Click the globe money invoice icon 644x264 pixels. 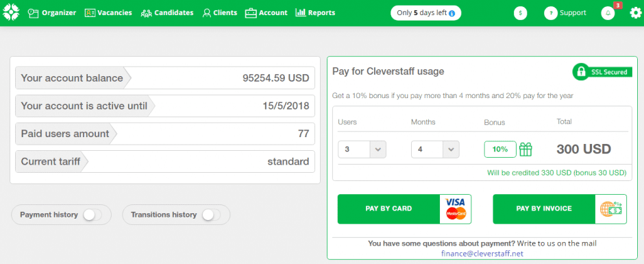610,209
